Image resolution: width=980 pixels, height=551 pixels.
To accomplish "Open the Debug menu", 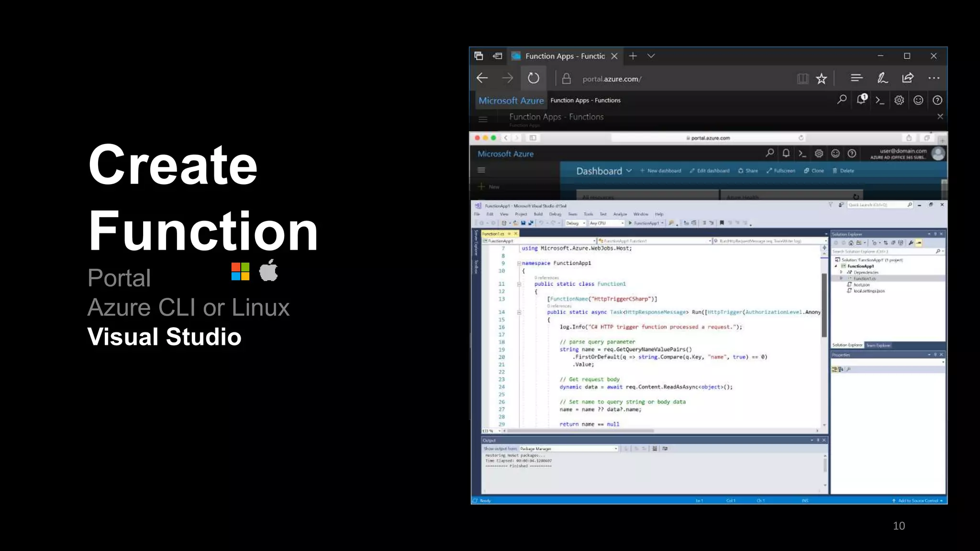I will point(555,214).
